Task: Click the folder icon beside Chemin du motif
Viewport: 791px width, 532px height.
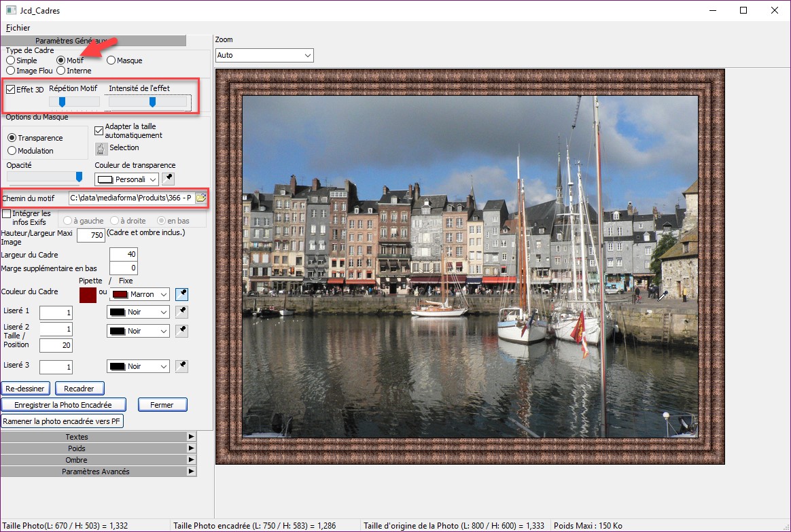Action: [x=200, y=198]
